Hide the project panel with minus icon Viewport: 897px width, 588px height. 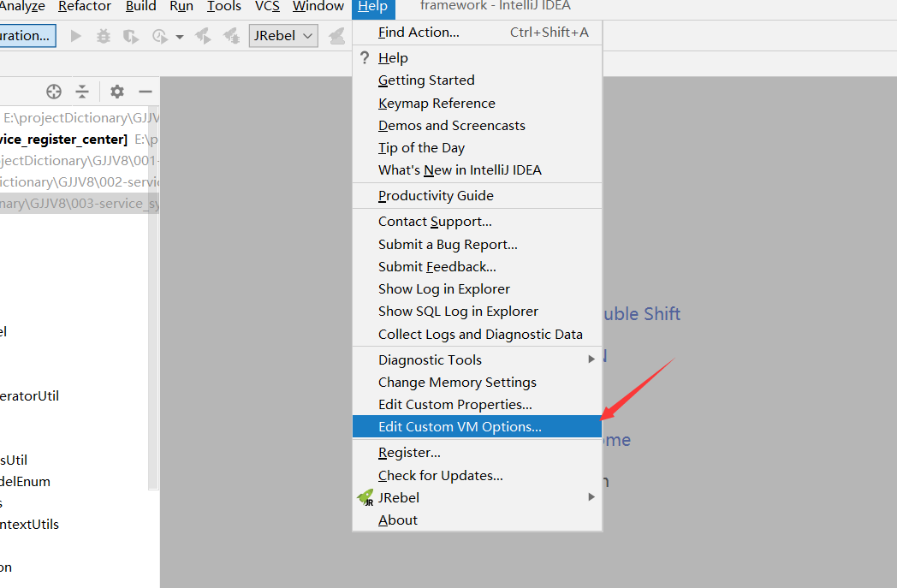pyautogui.click(x=146, y=92)
